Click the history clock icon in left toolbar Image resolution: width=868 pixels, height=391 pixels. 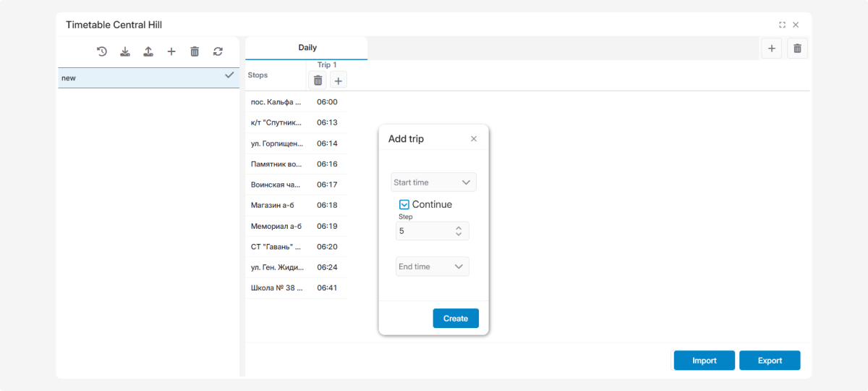click(x=102, y=51)
